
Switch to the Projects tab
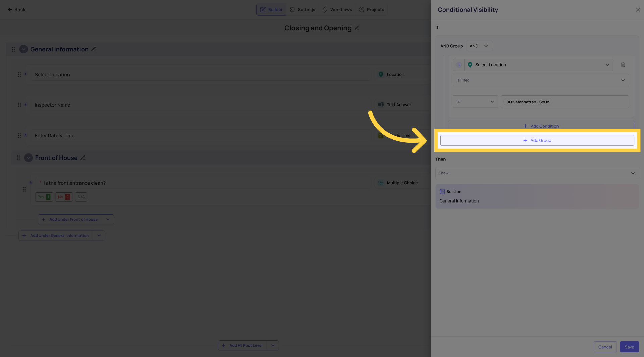pyautogui.click(x=372, y=10)
